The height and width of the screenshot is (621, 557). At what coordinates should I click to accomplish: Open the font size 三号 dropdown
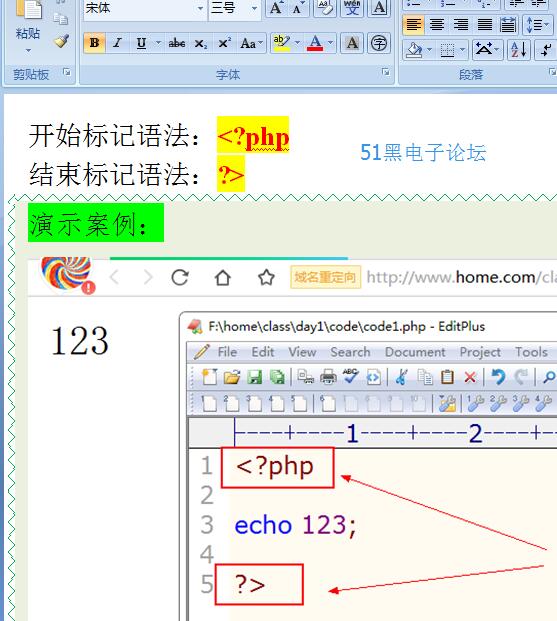pyautogui.click(x=254, y=8)
